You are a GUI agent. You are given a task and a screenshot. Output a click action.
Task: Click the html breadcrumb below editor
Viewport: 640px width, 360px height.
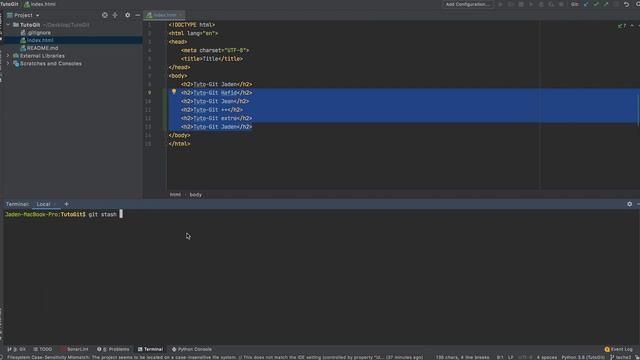coord(175,195)
